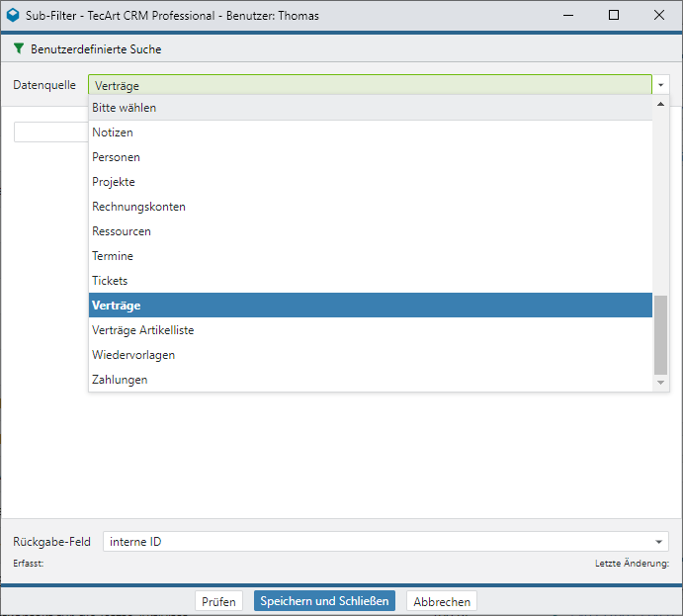
Task: Select Notizen from the list
Action: (x=113, y=132)
